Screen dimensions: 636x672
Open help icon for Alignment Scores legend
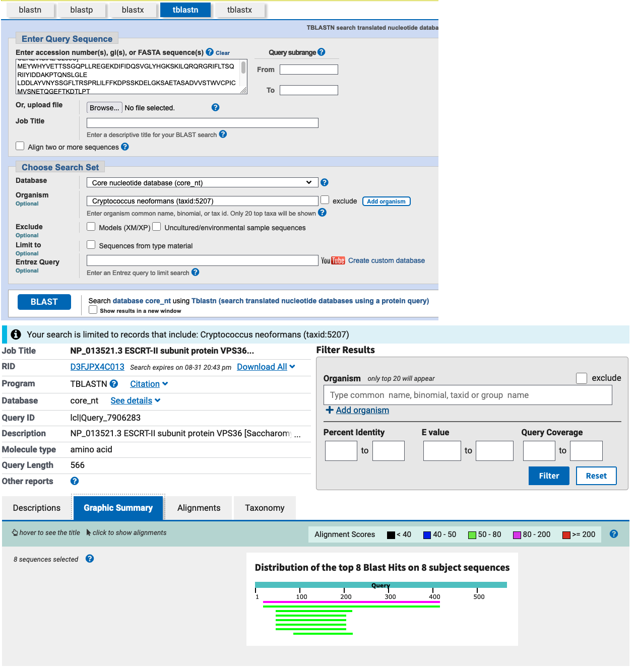[x=614, y=534]
